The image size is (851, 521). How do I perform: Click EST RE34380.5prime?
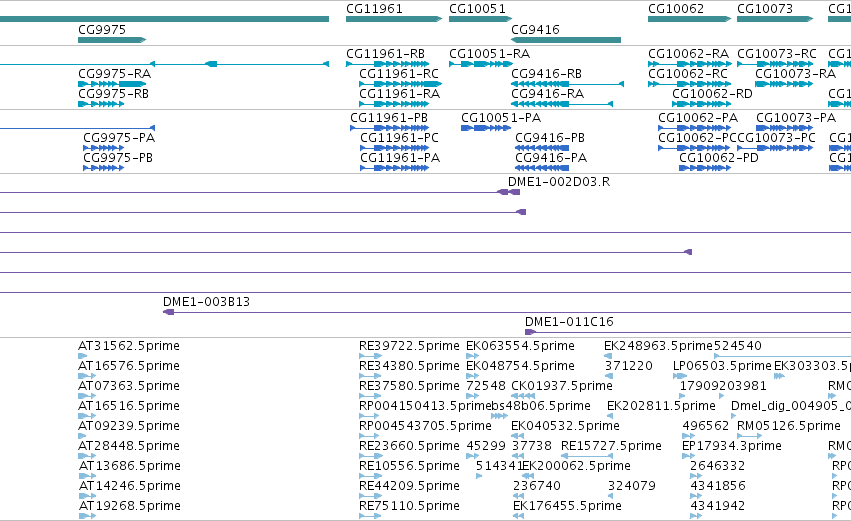pyautogui.click(x=370, y=376)
